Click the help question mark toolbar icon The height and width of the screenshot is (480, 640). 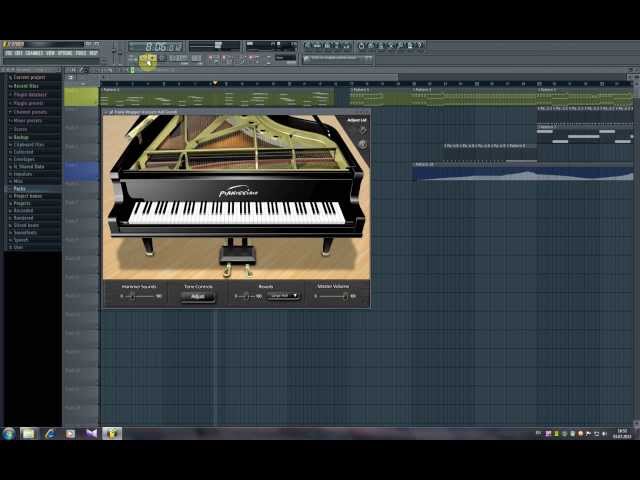(x=420, y=45)
